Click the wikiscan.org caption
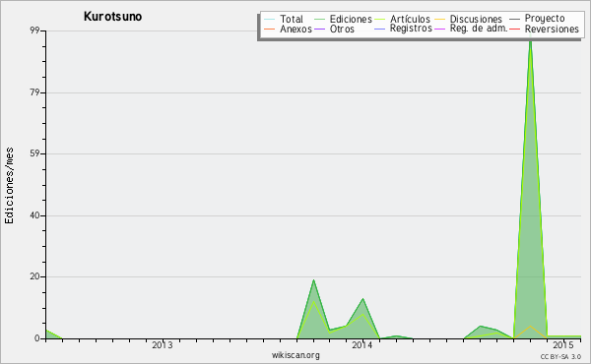The image size is (591, 364). 295,355
